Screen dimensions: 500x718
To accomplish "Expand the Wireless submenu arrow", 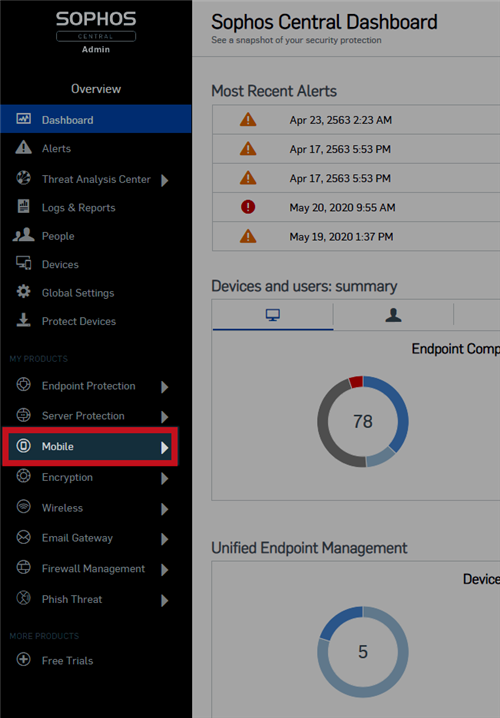I will [165, 509].
